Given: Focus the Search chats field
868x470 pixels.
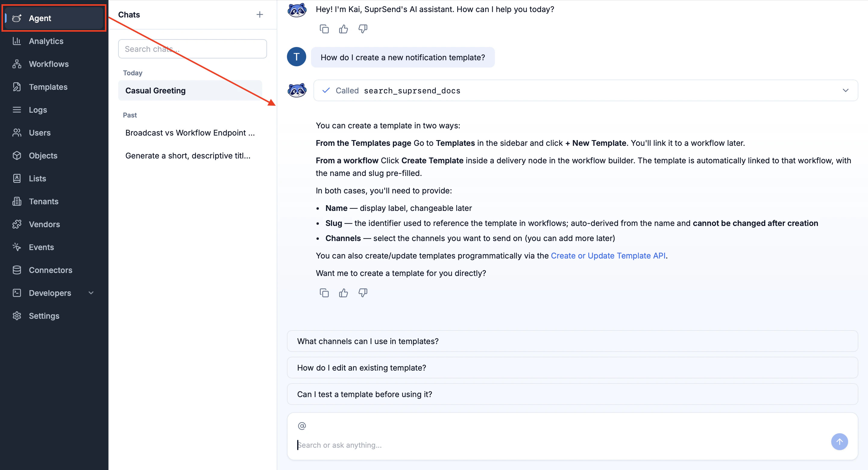Looking at the screenshot, I should (x=192, y=49).
